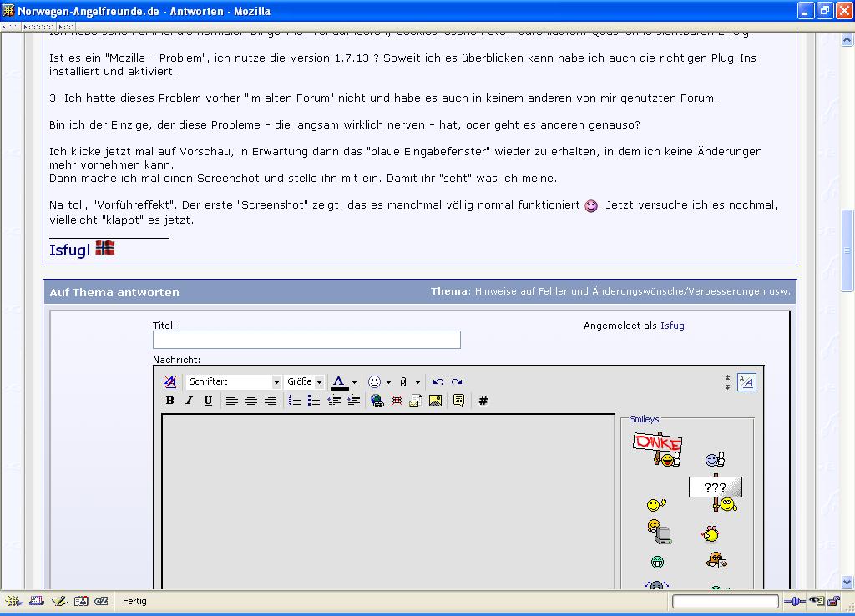Viewport: 855px width, 616px height.
Task: Click the quote speech bubble icon
Action: [458, 401]
